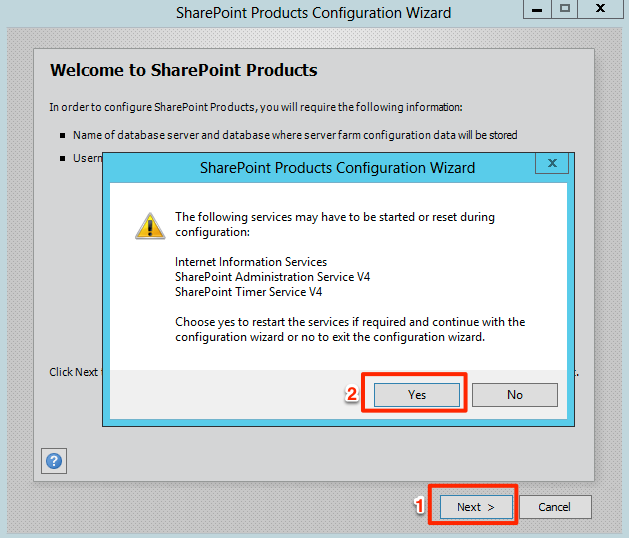Select the 'Internet Information Services' text
Image resolution: width=629 pixels, height=538 pixels.
(x=251, y=262)
